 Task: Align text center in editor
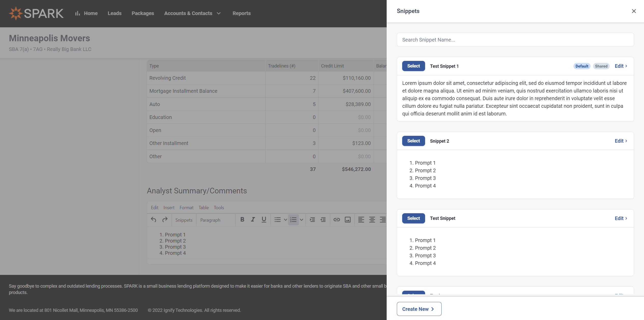pos(372,220)
